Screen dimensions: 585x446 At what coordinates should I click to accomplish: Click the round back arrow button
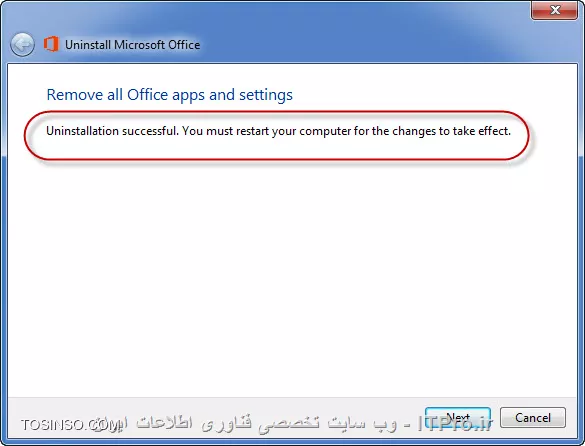click(22, 45)
